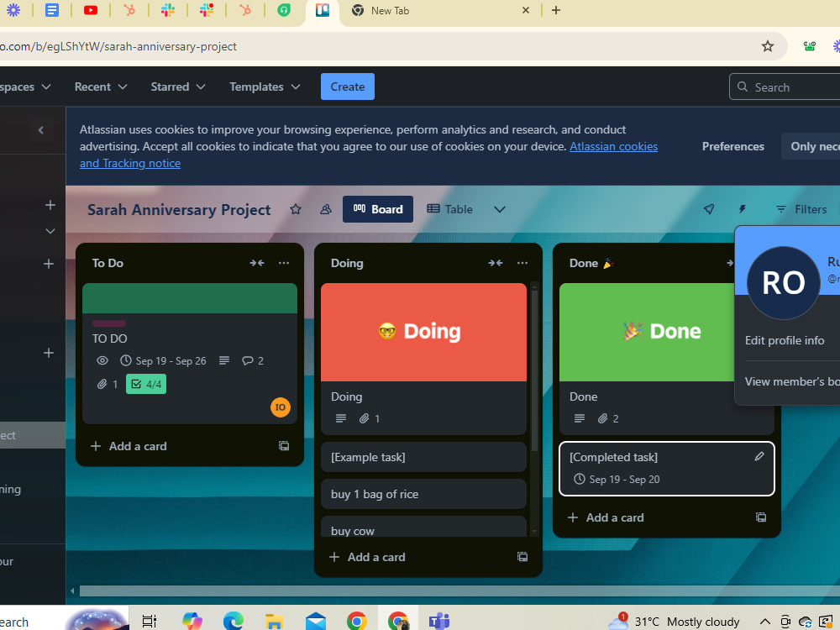Click comments badge on TO DO card

click(253, 360)
